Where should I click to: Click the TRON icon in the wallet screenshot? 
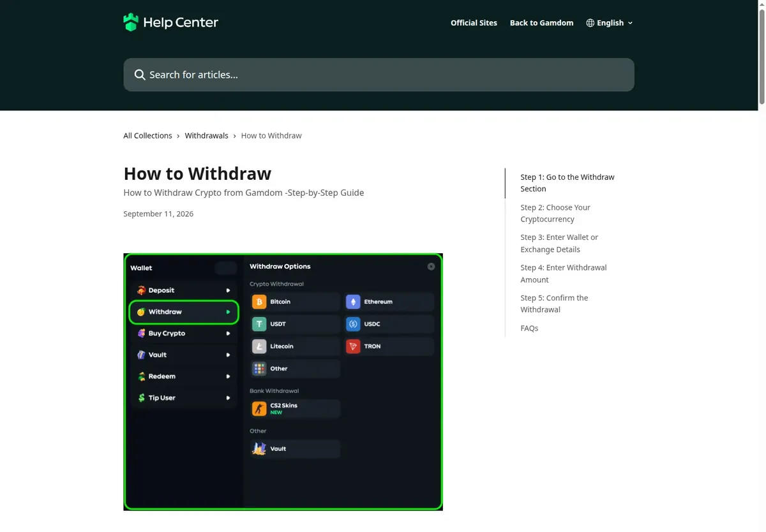pyautogui.click(x=353, y=346)
